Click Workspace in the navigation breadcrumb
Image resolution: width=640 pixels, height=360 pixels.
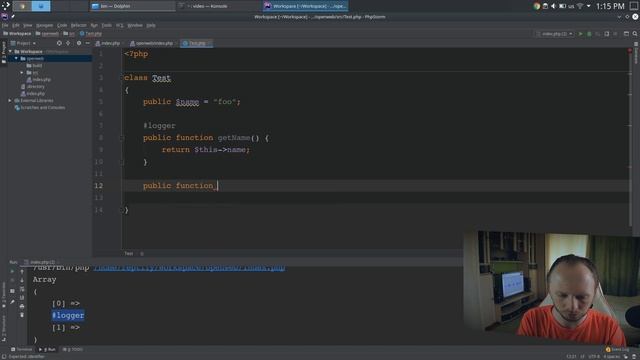[x=17, y=34]
